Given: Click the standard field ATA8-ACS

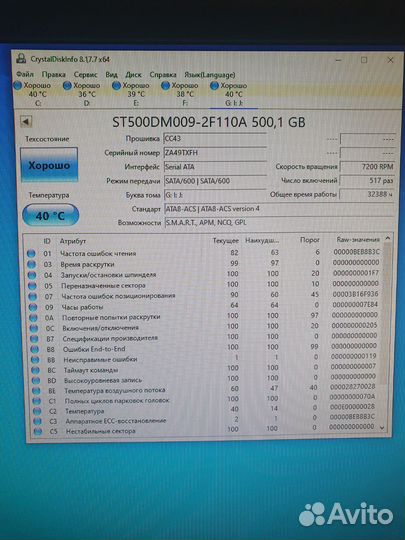Looking at the screenshot, I should click(x=279, y=209).
